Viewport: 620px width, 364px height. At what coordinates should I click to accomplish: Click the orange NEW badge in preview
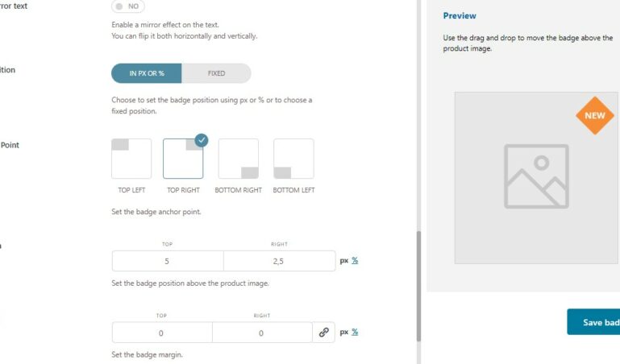pyautogui.click(x=595, y=116)
